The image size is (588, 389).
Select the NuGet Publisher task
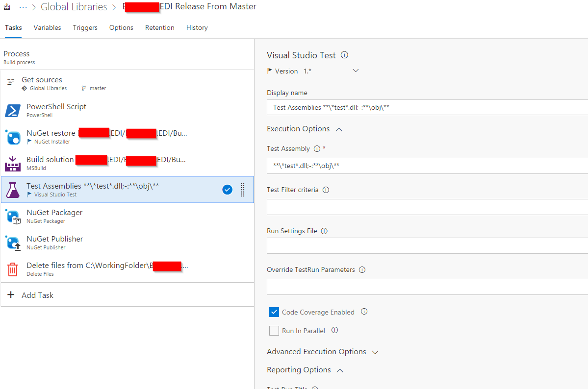127,243
